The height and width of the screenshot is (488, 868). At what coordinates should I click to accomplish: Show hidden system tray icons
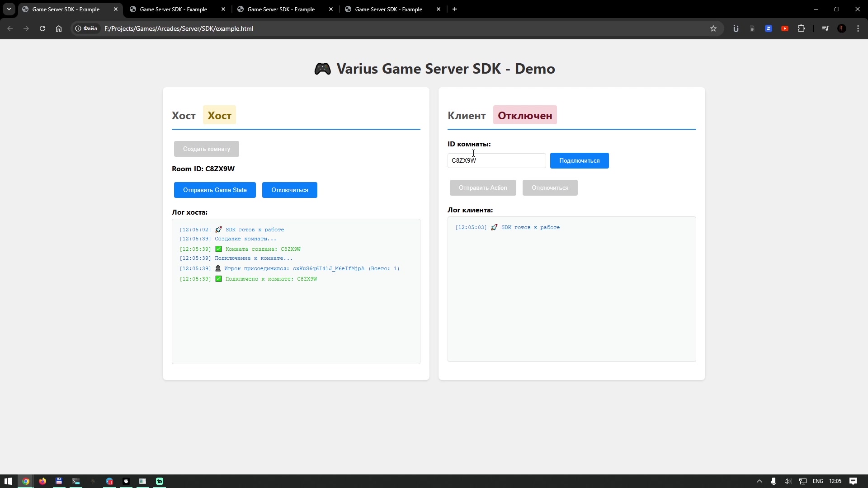(x=759, y=481)
